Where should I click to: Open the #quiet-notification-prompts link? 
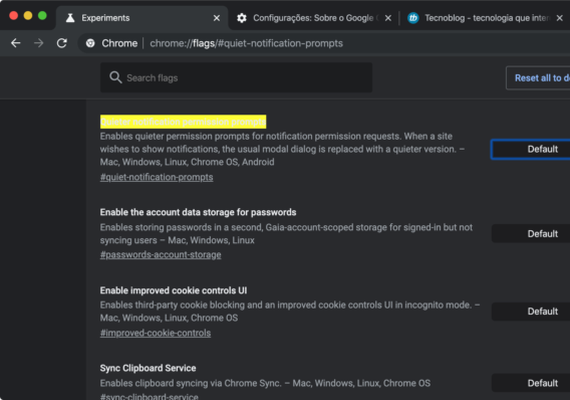[x=157, y=177]
